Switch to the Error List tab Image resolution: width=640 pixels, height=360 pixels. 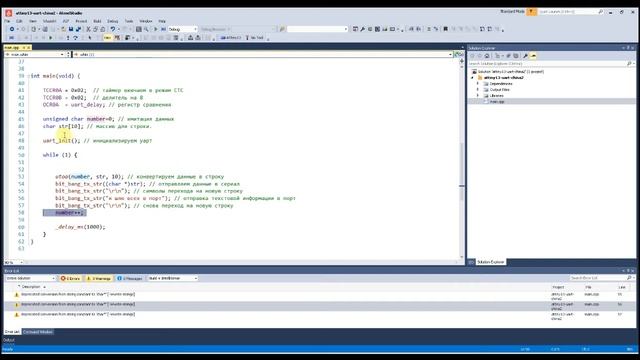point(12,332)
